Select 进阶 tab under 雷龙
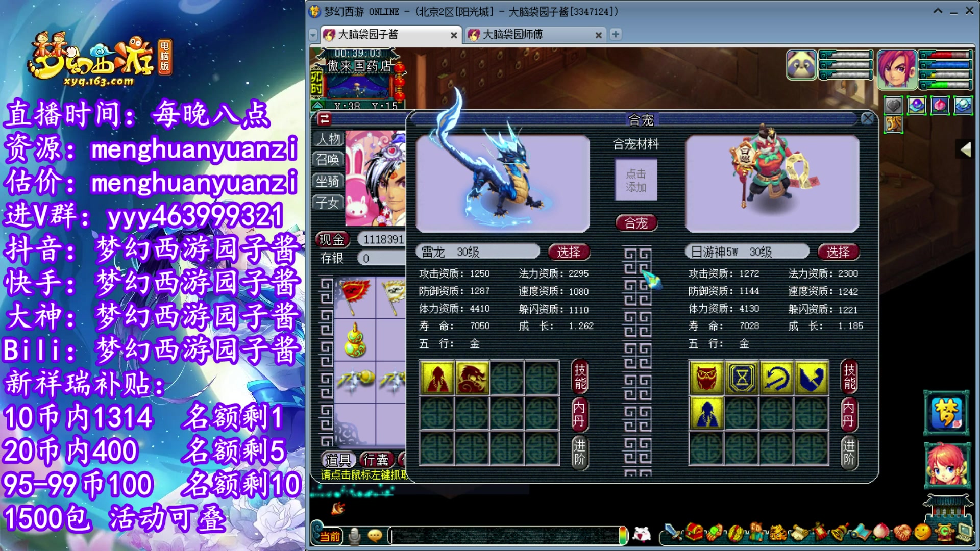Screen dimensions: 980x551 point(580,453)
